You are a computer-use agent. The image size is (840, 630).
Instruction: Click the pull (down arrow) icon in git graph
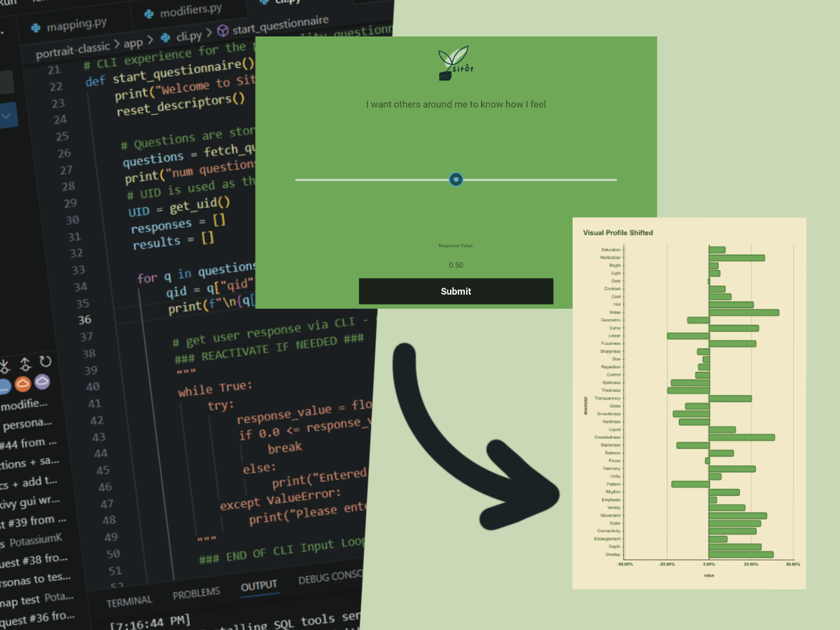pyautogui.click(x=5, y=365)
